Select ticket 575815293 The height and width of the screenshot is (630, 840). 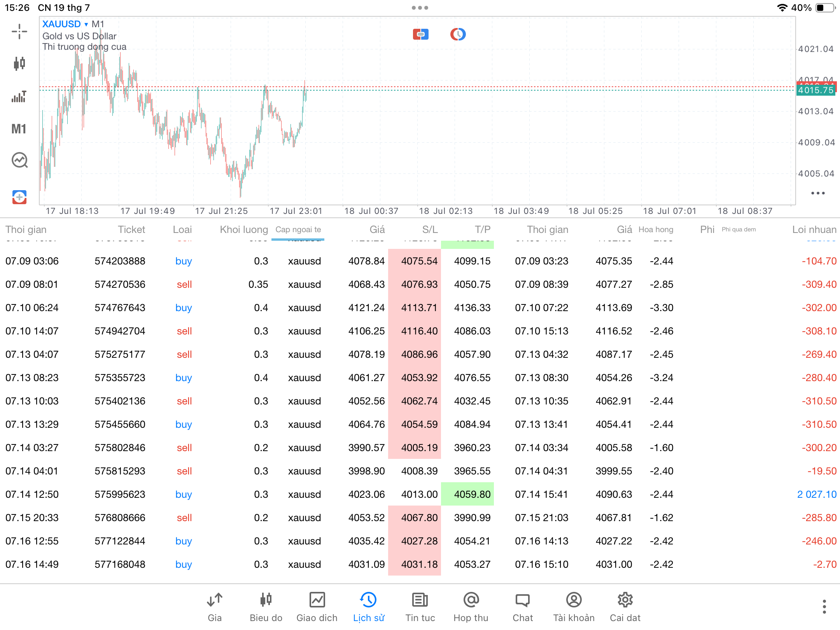[x=120, y=471]
